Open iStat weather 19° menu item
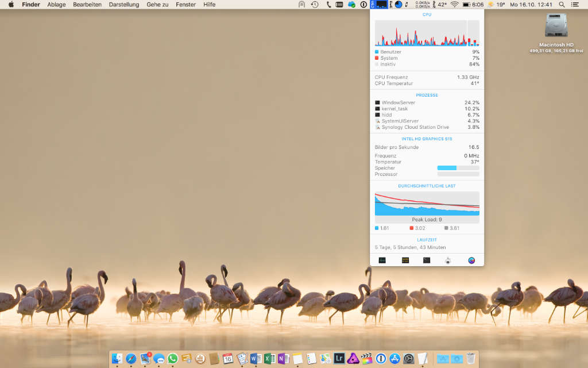588x368 pixels. click(496, 5)
